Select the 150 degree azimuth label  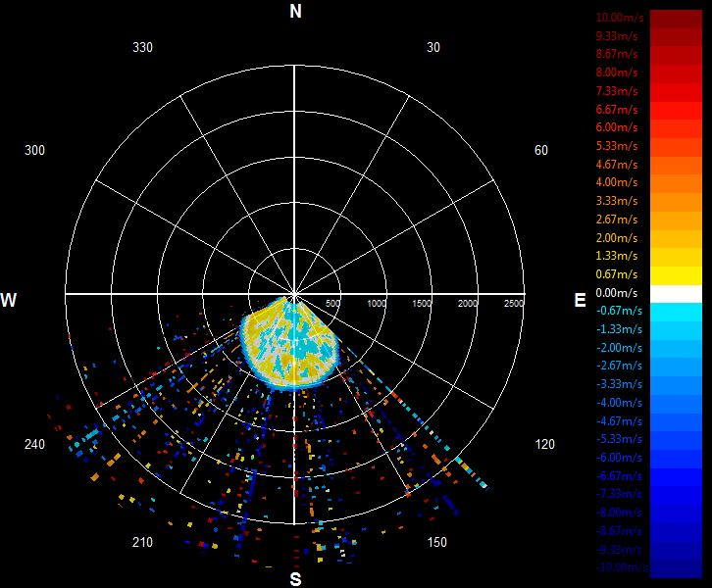(x=436, y=542)
